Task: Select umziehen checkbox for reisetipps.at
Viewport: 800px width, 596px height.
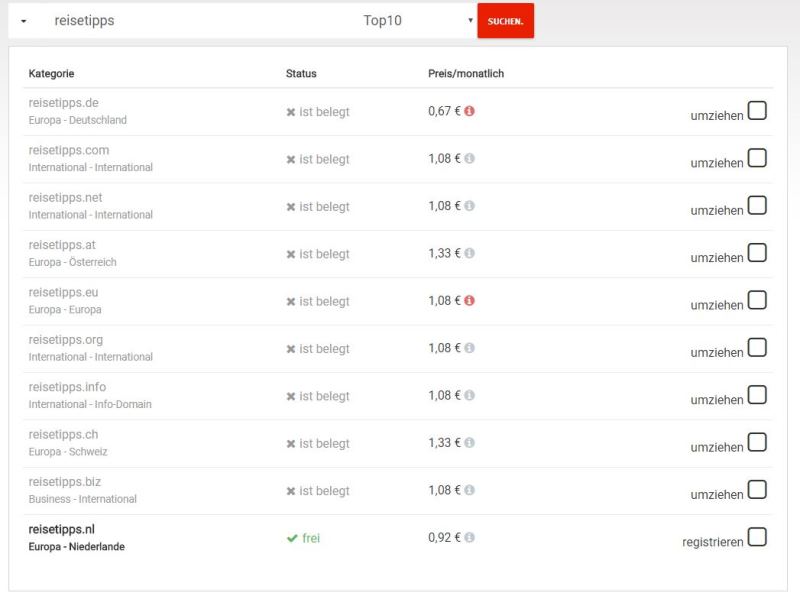Action: pyautogui.click(x=757, y=253)
